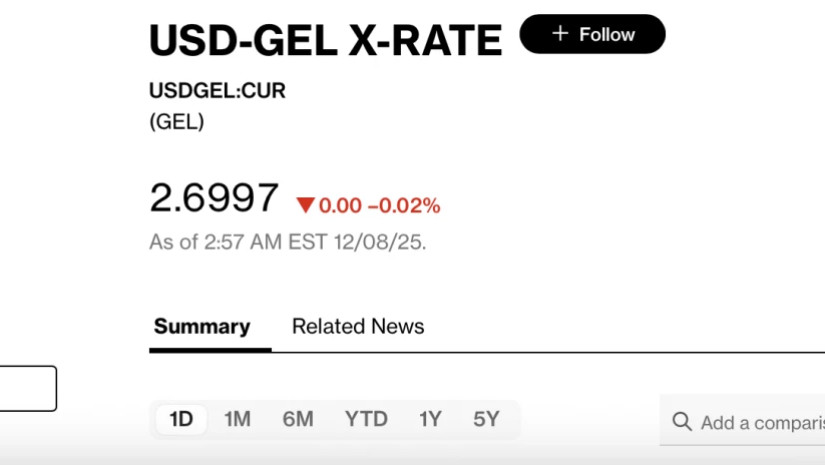Set the chart range to 1Y
The height and width of the screenshot is (465, 825).
click(430, 419)
